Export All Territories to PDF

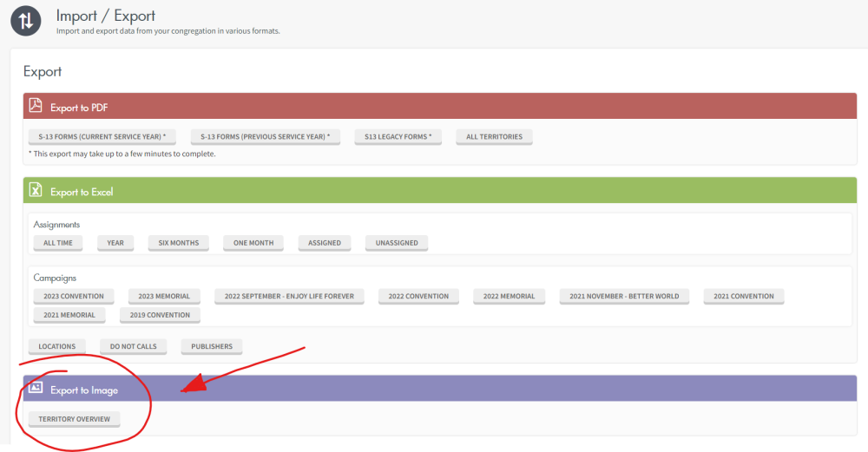[494, 137]
